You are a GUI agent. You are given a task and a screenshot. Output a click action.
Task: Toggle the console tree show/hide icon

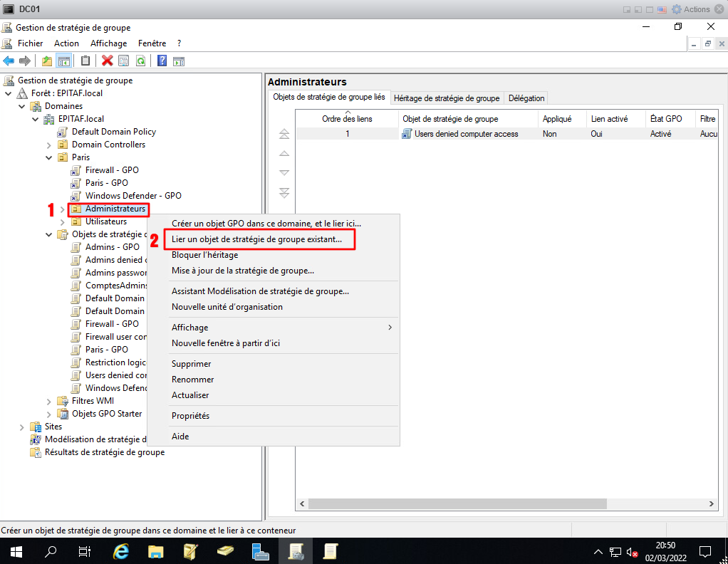(x=63, y=61)
